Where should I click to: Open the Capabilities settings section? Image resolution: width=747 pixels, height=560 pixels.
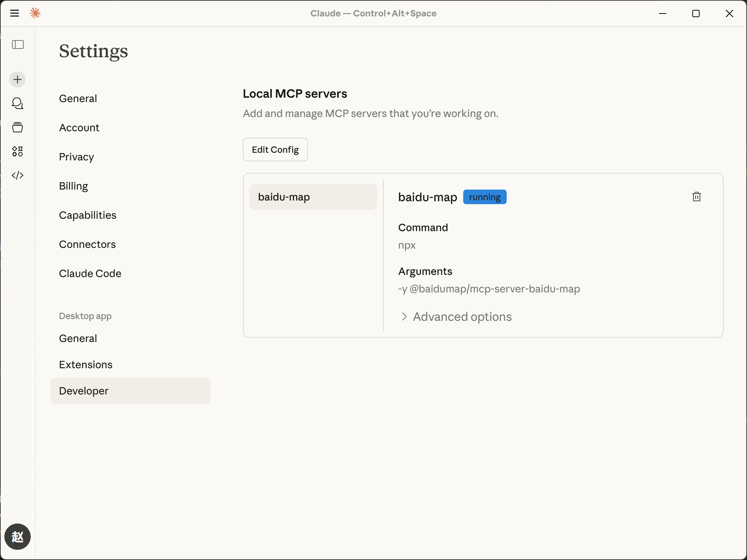point(88,215)
